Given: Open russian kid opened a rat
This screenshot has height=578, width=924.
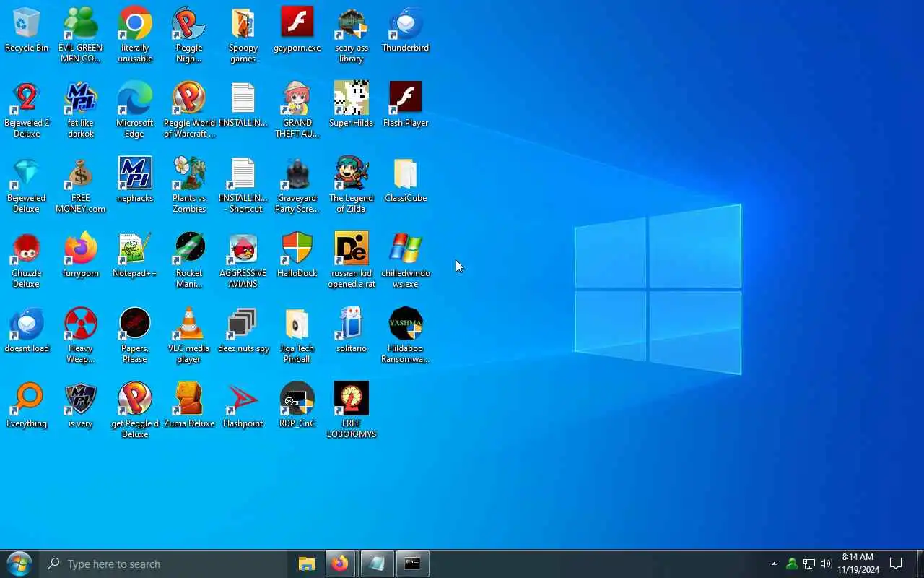Looking at the screenshot, I should coord(352,260).
